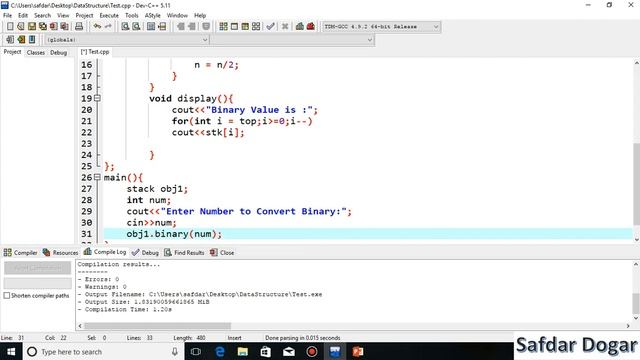
Task: Click the Insert snippet icon in second toolbar row
Action: pyautogui.click(x=10, y=40)
